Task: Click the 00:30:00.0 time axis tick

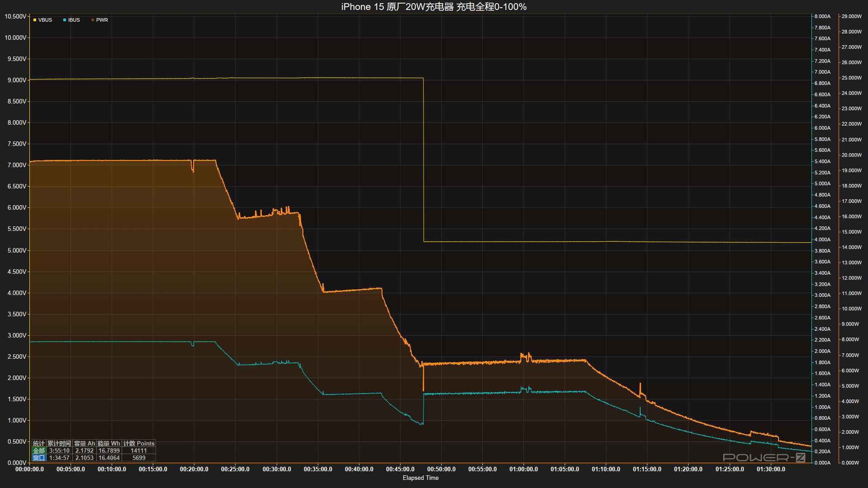Action: pos(277,469)
